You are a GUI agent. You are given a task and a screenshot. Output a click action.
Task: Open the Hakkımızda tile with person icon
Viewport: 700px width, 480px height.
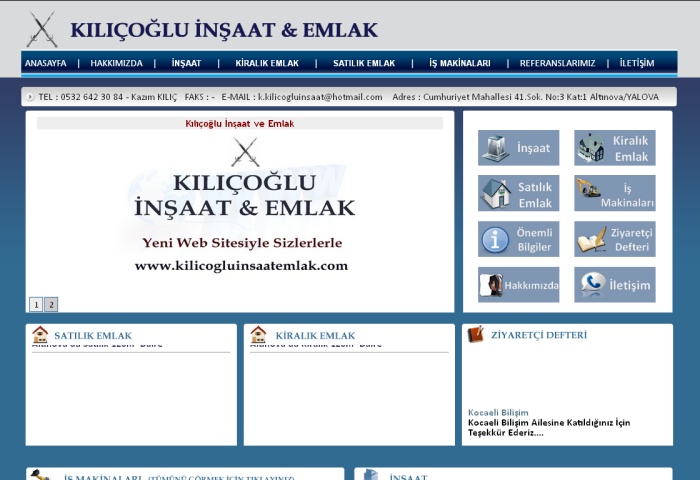518,285
